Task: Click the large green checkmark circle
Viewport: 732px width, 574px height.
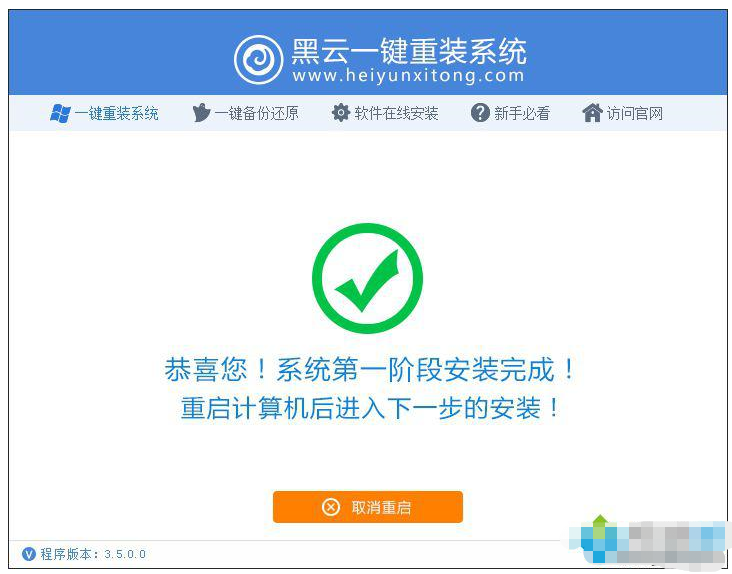Action: tap(367, 278)
